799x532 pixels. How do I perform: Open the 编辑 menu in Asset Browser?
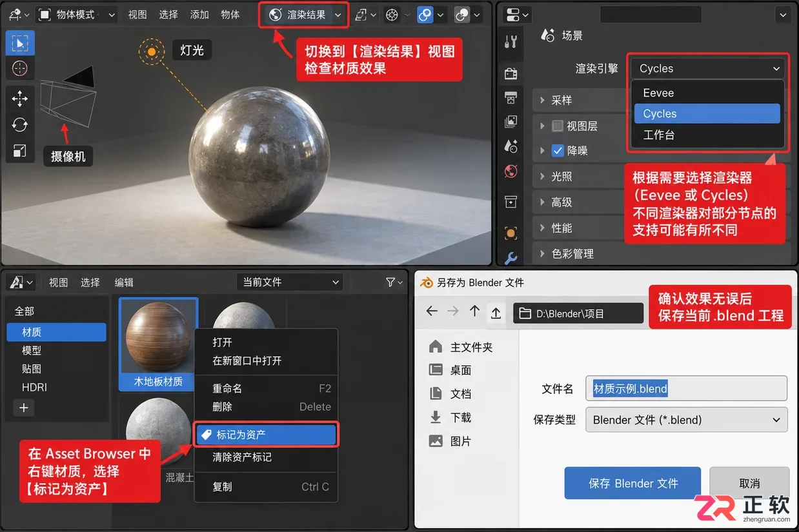click(124, 282)
